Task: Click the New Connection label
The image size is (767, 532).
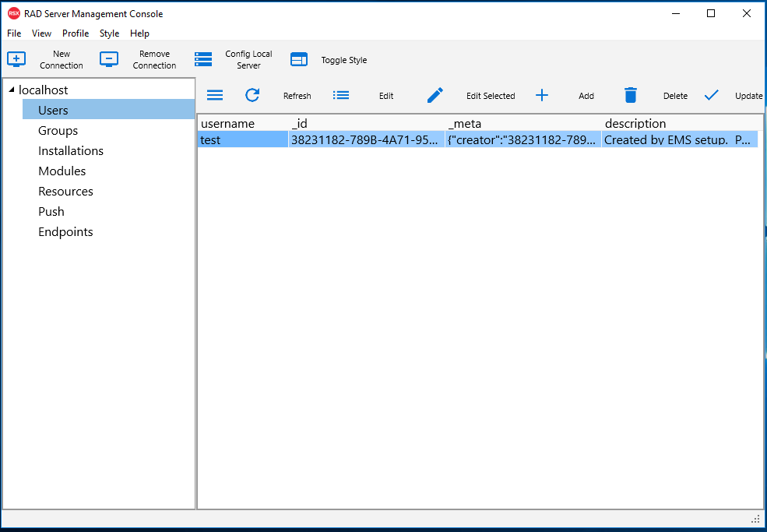Action: [62, 60]
